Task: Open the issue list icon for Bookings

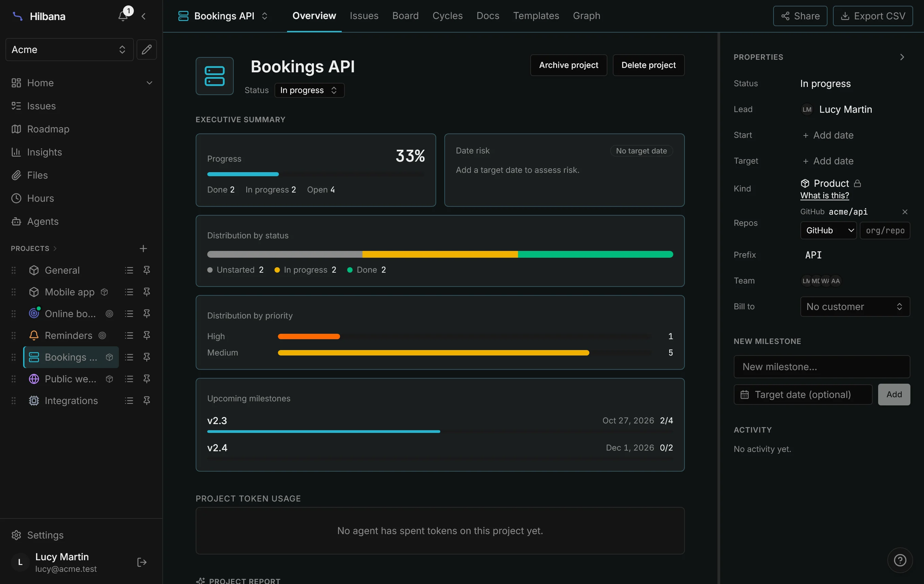Action: tap(129, 357)
